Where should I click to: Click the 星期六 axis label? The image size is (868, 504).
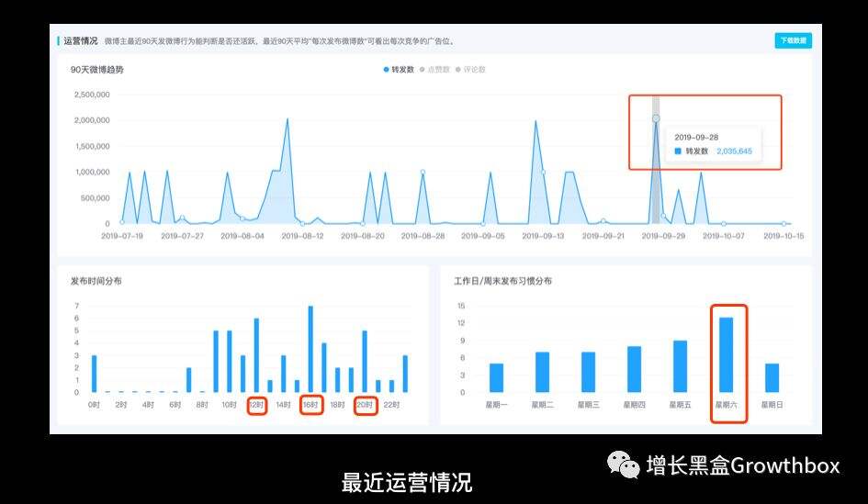pyautogui.click(x=726, y=405)
